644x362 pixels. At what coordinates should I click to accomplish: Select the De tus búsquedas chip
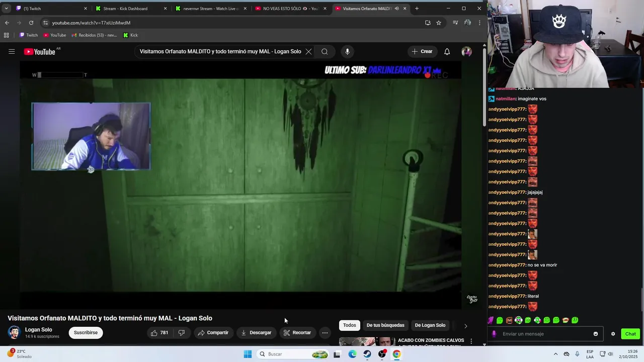(x=385, y=325)
